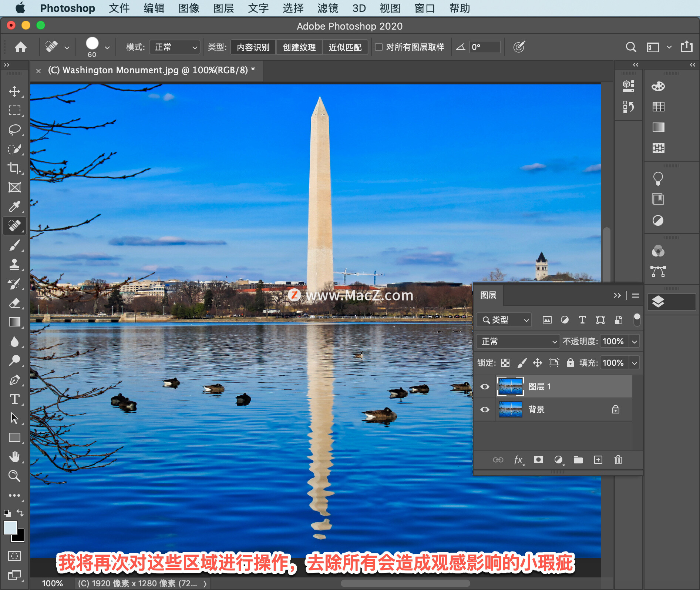Open the Apple menu

click(20, 8)
